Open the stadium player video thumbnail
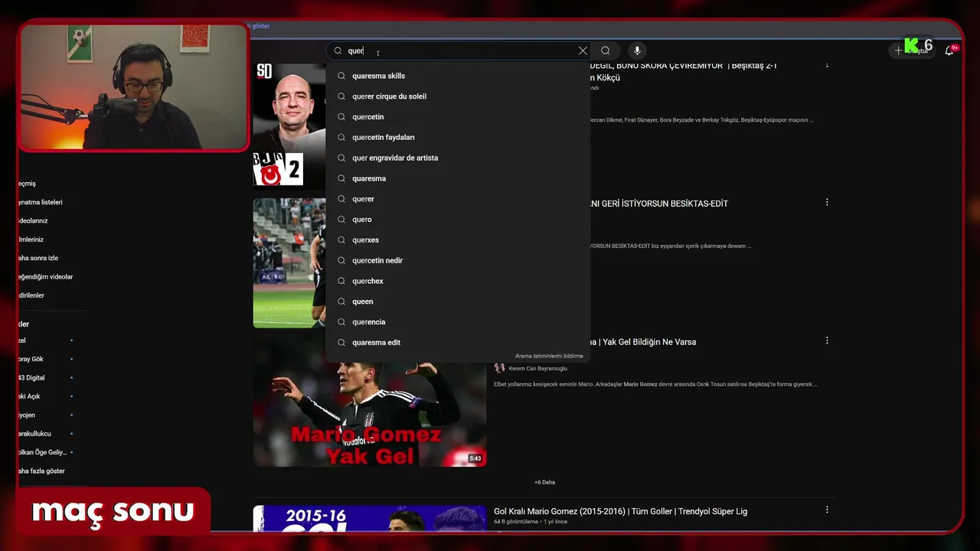This screenshot has width=980, height=551. click(x=289, y=263)
